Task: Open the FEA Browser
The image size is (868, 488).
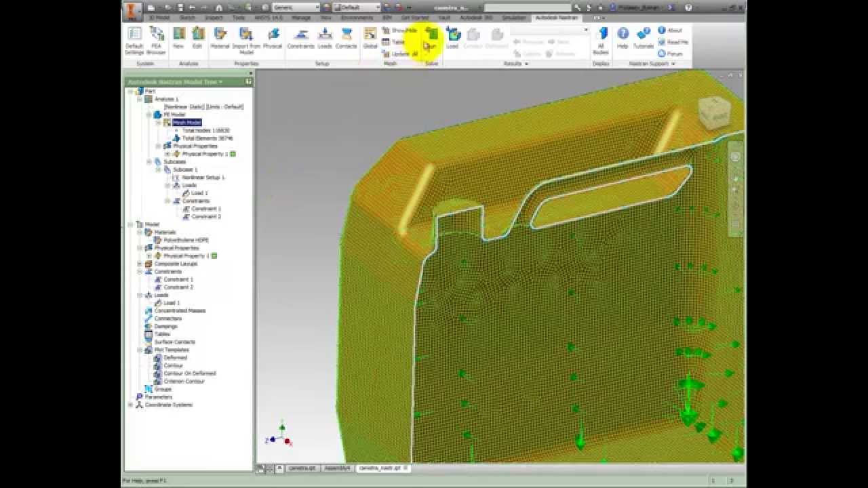Action: [156, 41]
